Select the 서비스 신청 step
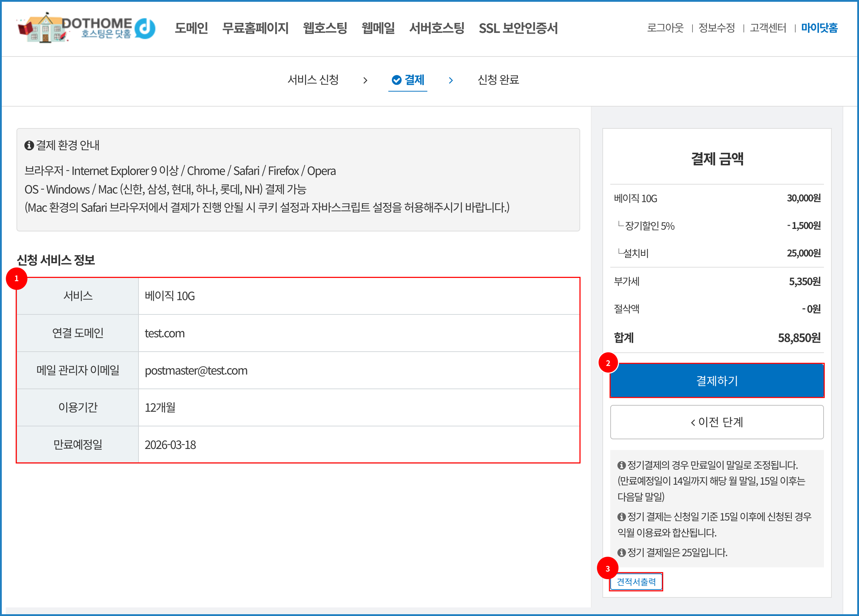Image resolution: width=859 pixels, height=616 pixels. click(313, 80)
